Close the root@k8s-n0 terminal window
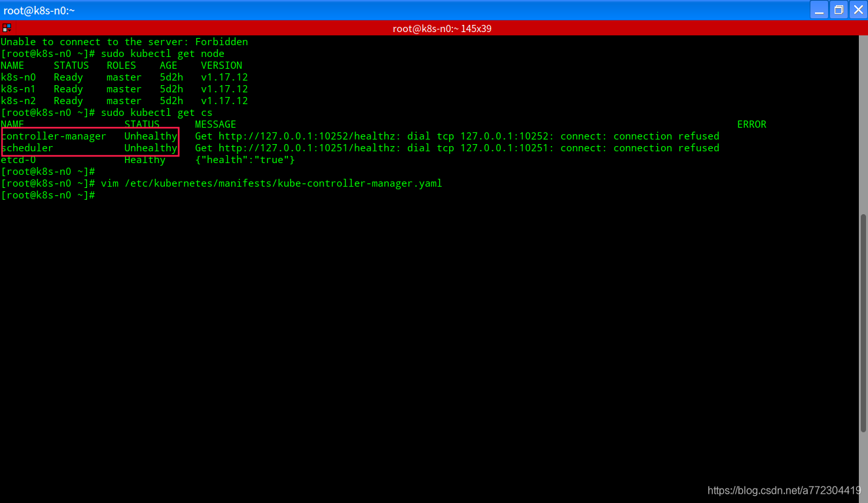This screenshot has height=503, width=868. click(x=858, y=10)
